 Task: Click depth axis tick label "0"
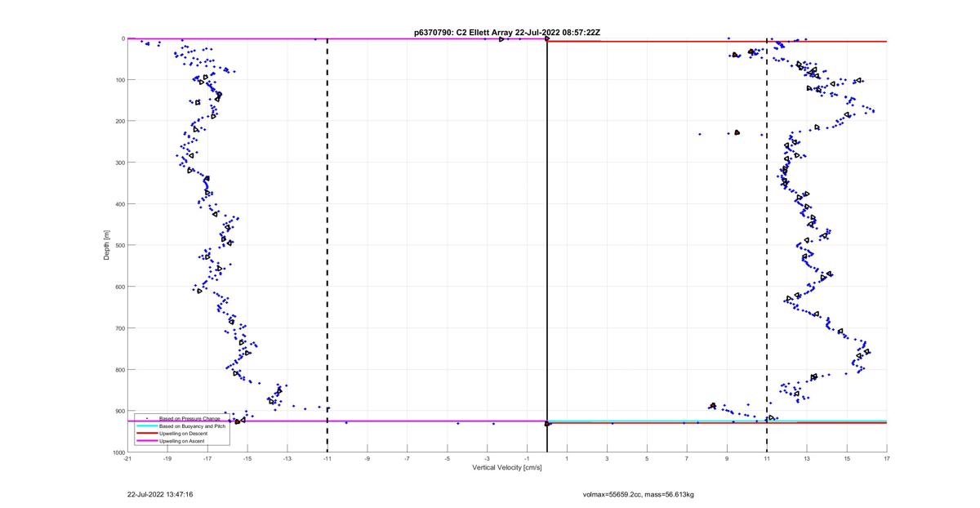point(122,38)
